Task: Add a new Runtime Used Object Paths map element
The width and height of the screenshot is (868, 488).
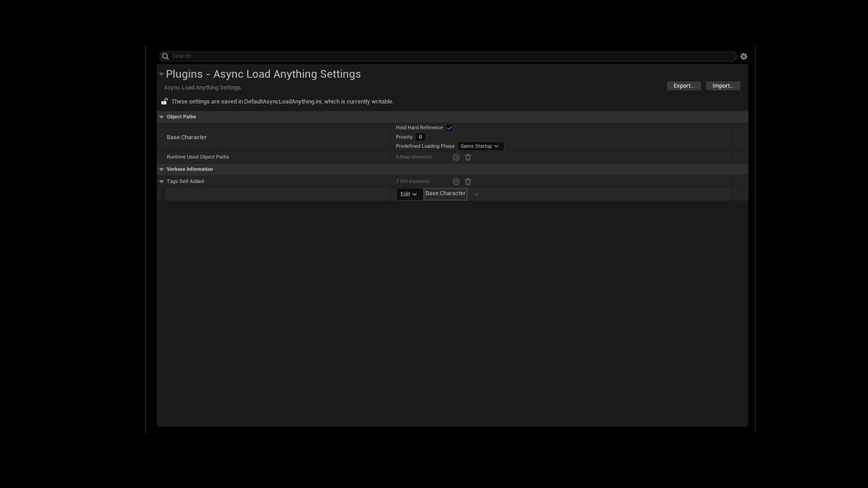Action: pos(456,157)
